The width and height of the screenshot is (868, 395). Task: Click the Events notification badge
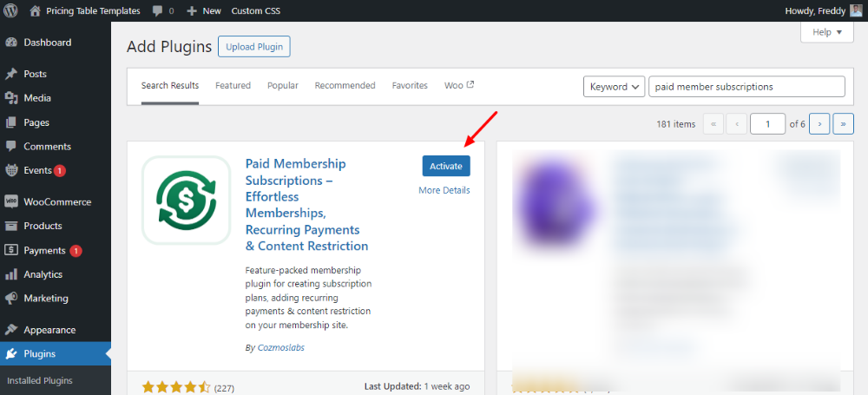coord(60,171)
